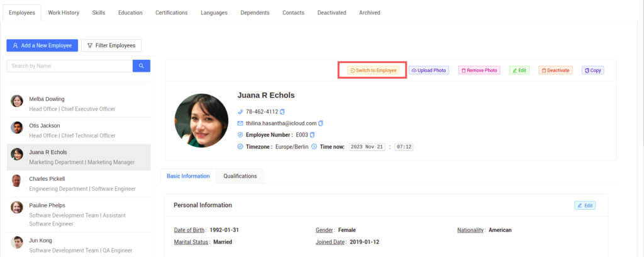The height and width of the screenshot is (257, 644).
Task: Copy the phone number 78-462-4112
Action: (x=282, y=111)
